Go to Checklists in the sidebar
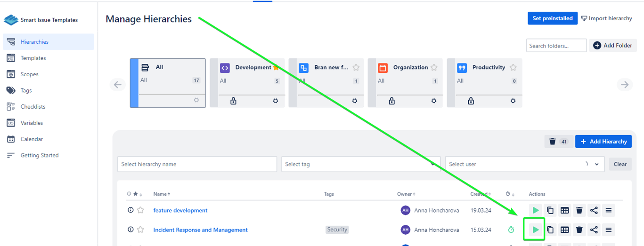This screenshot has height=246, width=644. 33,107
